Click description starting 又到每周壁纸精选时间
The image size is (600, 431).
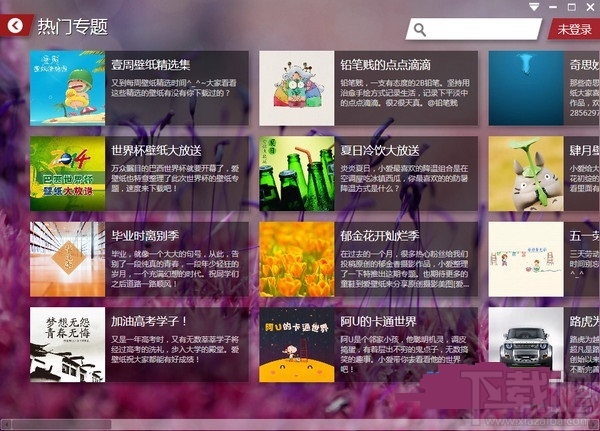click(x=174, y=88)
